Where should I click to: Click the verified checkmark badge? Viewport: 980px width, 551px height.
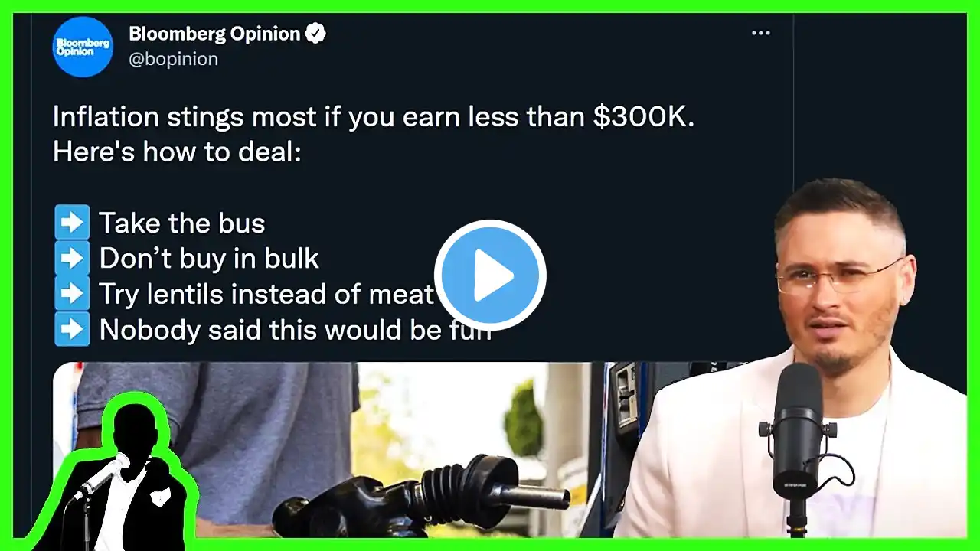point(315,34)
